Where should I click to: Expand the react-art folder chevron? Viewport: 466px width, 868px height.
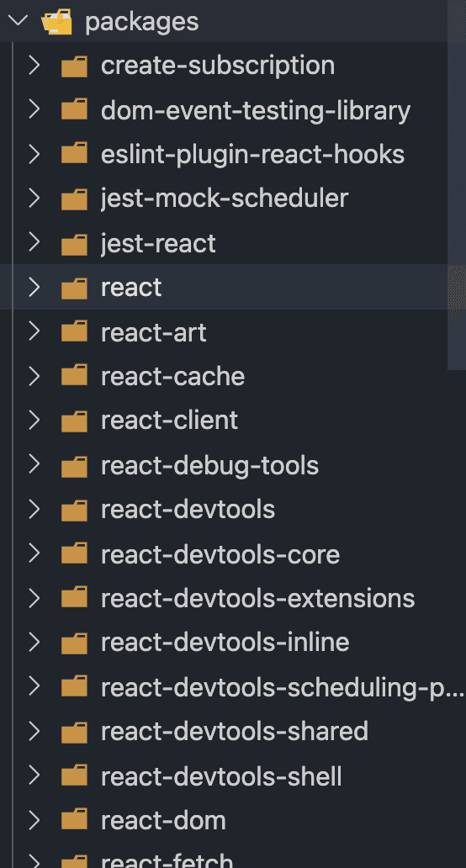tap(34, 331)
